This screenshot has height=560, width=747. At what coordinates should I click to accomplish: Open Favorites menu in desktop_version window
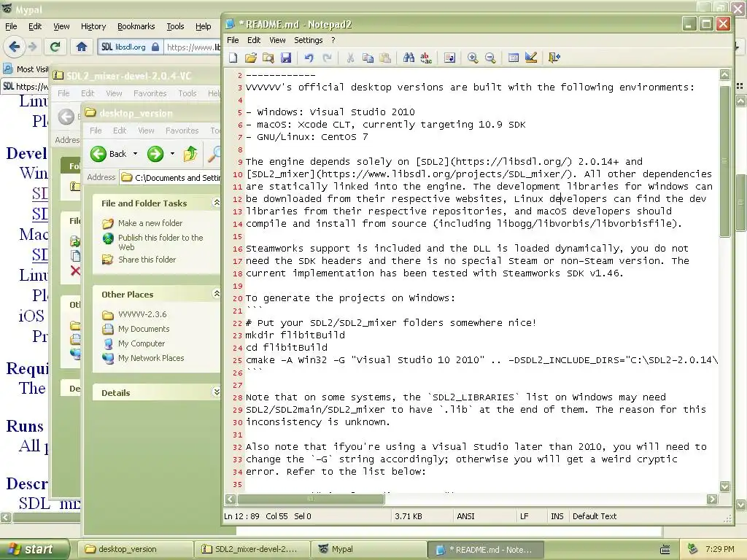182,130
